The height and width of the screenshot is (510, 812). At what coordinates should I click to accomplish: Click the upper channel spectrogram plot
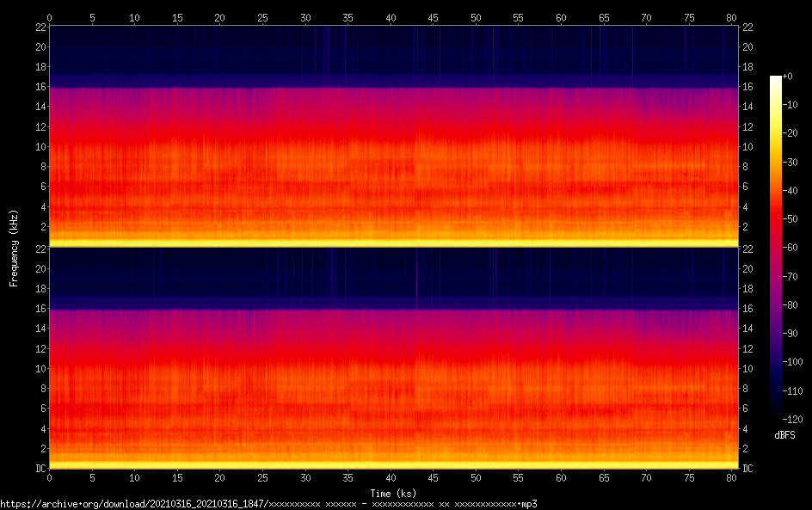tap(394, 136)
